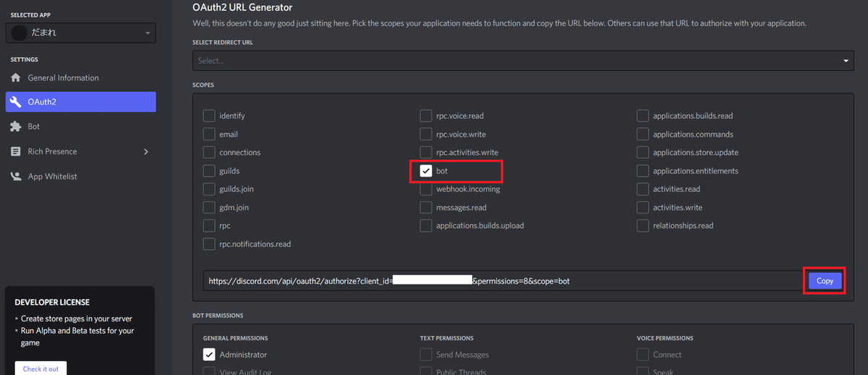The width and height of the screenshot is (868, 375).
Task: Click the Text Permissions column header
Action: point(446,338)
